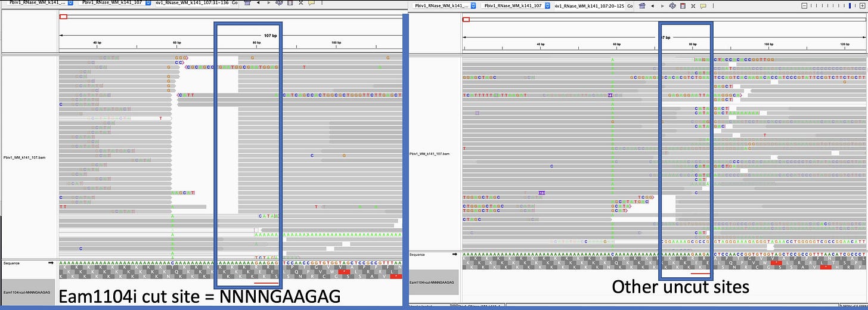Go back in left IGV window
This screenshot has height=310, width=868.
258,3
